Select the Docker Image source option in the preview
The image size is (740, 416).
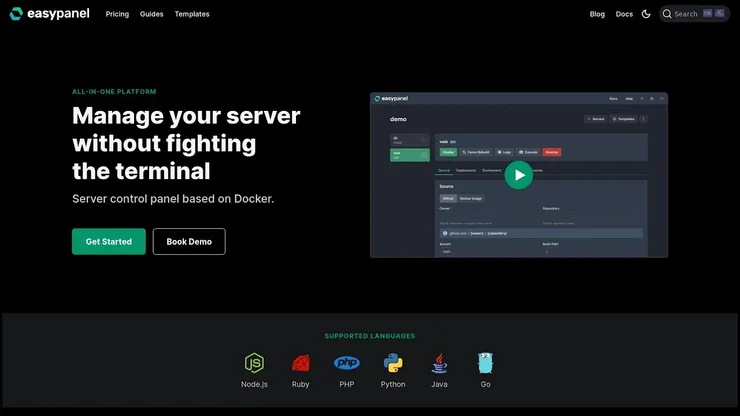click(471, 198)
